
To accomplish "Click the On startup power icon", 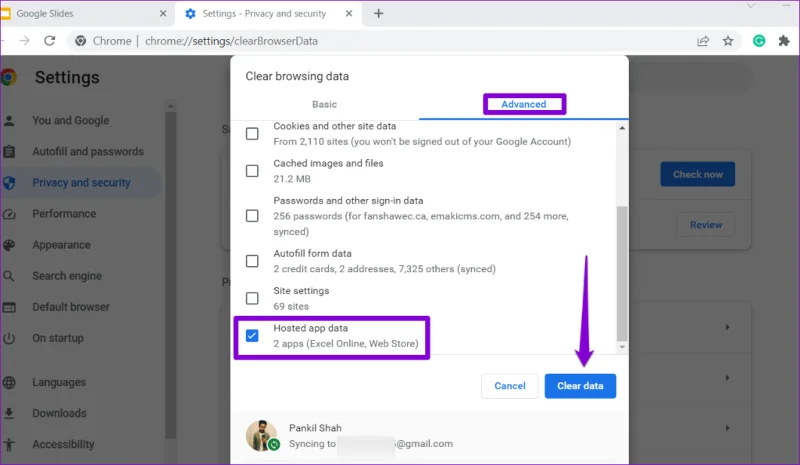I will pos(9,338).
